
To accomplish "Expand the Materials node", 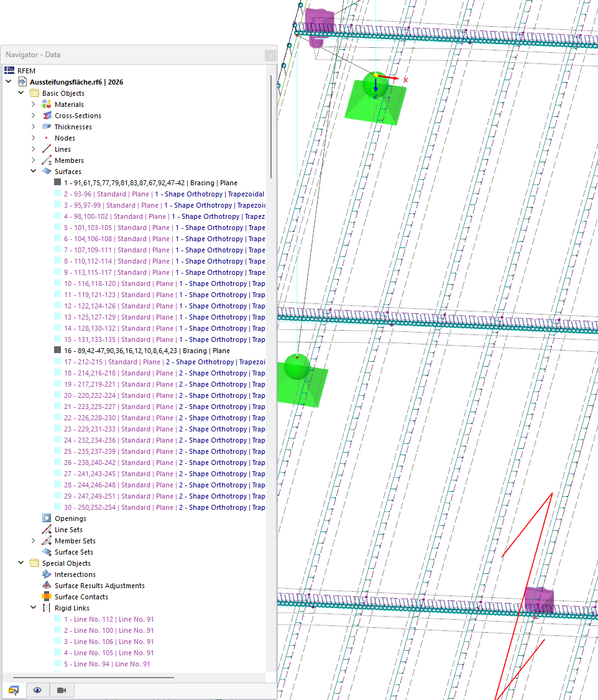I will click(34, 104).
